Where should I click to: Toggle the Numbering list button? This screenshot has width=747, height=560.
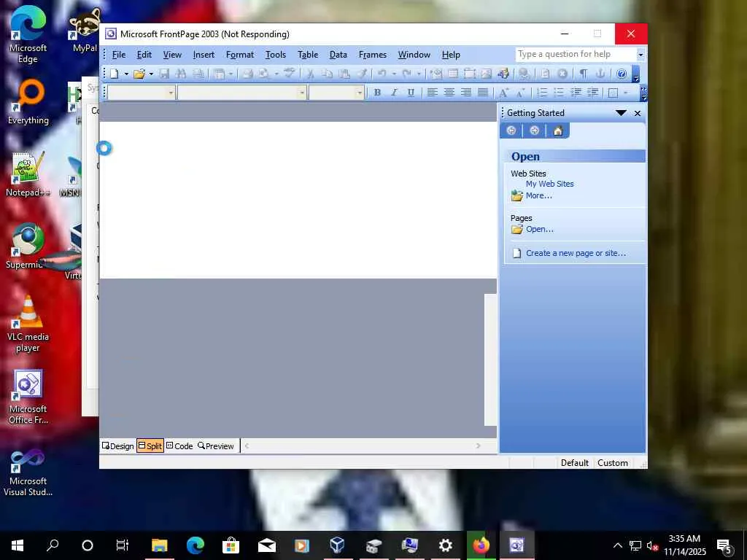coord(542,93)
